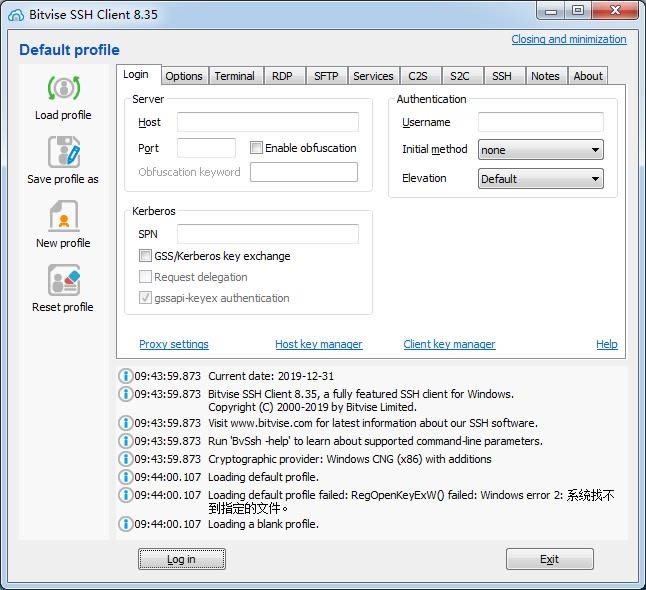Switch to the Terminal tab
This screenshot has width=646, height=590.
[234, 76]
